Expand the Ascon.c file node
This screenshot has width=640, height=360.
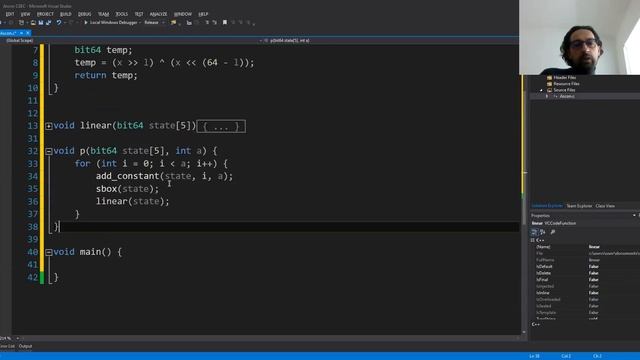pyautogui.click(x=547, y=96)
